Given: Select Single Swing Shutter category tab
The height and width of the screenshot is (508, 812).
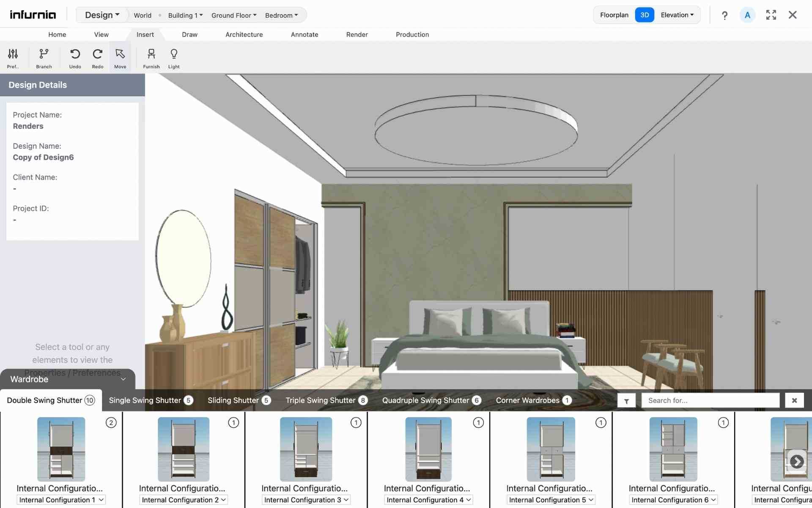Looking at the screenshot, I should (x=151, y=400).
